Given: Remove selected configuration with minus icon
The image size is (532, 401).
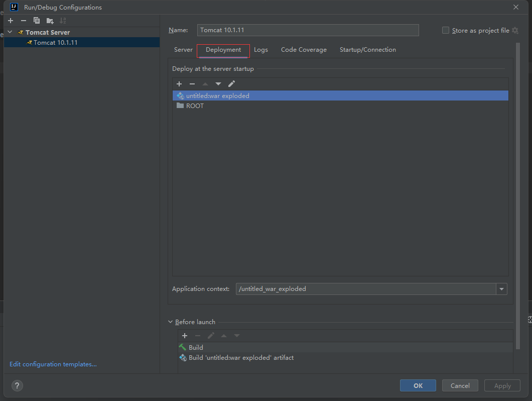Looking at the screenshot, I should coord(23,21).
